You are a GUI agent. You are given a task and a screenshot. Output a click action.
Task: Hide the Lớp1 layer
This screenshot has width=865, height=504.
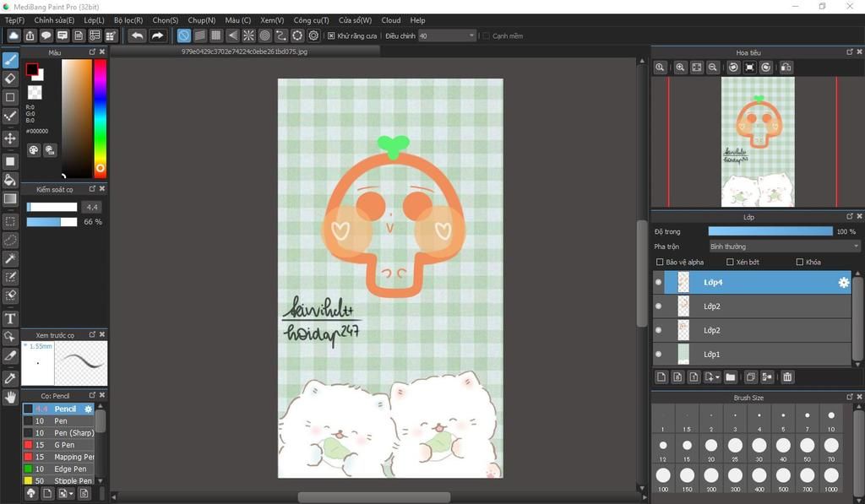point(658,354)
